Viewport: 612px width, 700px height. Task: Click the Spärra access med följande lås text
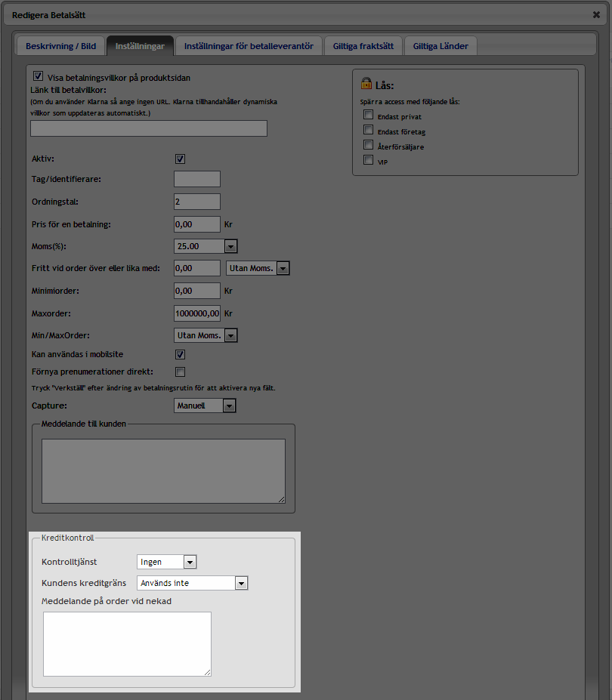point(410,102)
